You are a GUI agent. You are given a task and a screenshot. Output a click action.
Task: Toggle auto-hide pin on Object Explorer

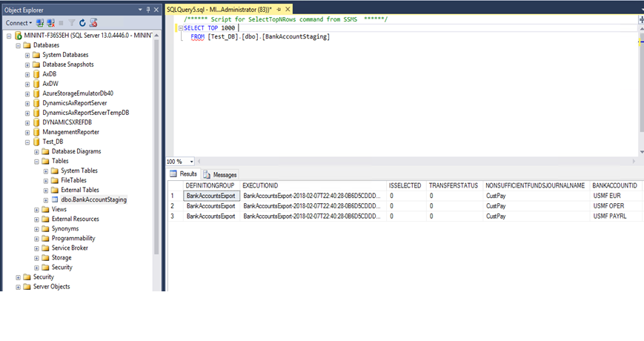point(148,10)
